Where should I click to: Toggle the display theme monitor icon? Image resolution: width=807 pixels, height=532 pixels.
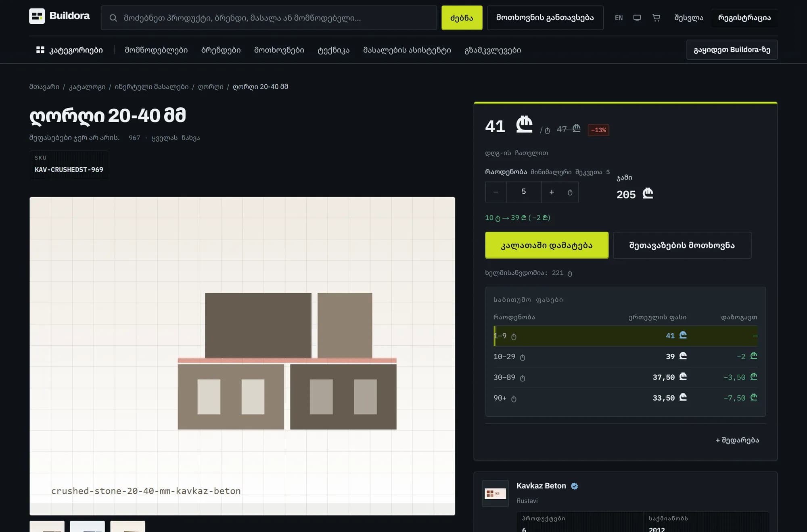[x=637, y=18]
